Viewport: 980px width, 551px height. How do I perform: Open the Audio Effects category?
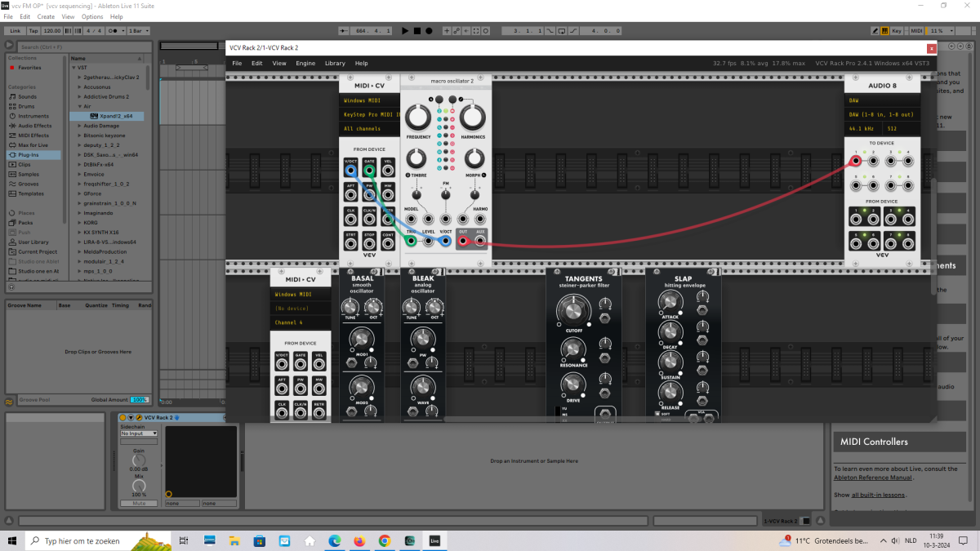[x=34, y=126]
